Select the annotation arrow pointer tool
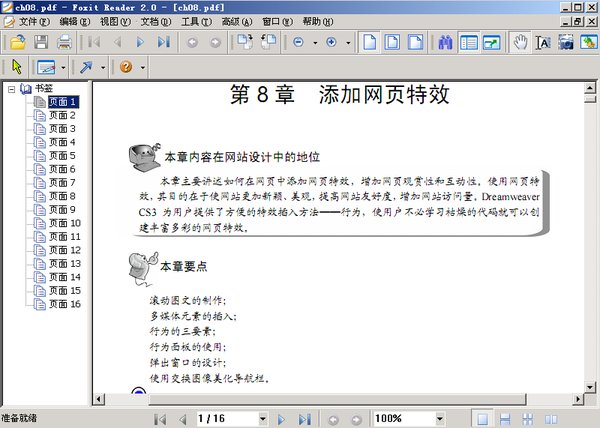The image size is (600, 428). coord(17,67)
